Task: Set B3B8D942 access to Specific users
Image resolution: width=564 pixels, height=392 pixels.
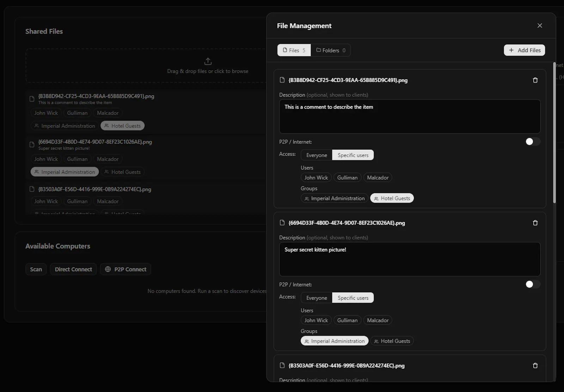Action: pyautogui.click(x=353, y=155)
